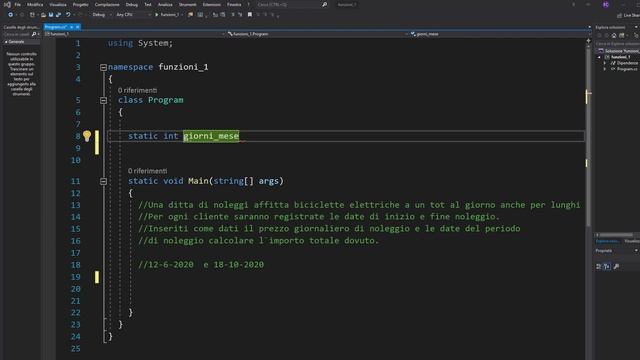The height and width of the screenshot is (360, 640).
Task: Open the Modifica menu
Action: coord(35,4)
